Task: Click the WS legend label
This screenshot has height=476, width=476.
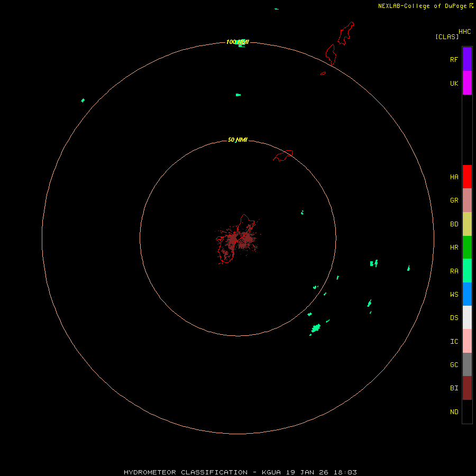Action: (x=454, y=294)
